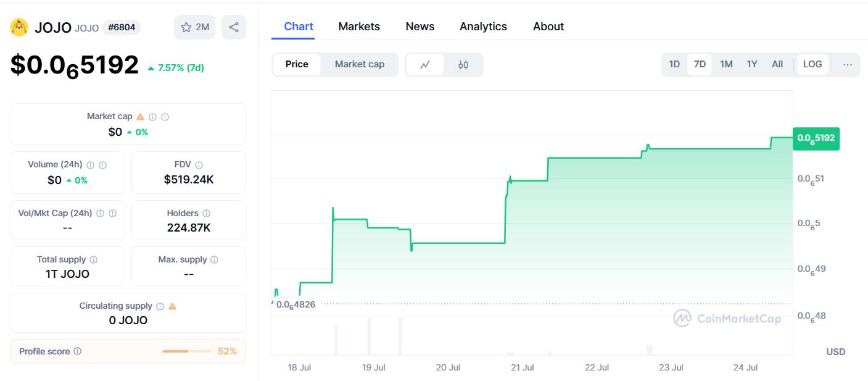The height and width of the screenshot is (381, 868).
Task: Click the 24 Jul x-axis date label
Action: point(745,367)
